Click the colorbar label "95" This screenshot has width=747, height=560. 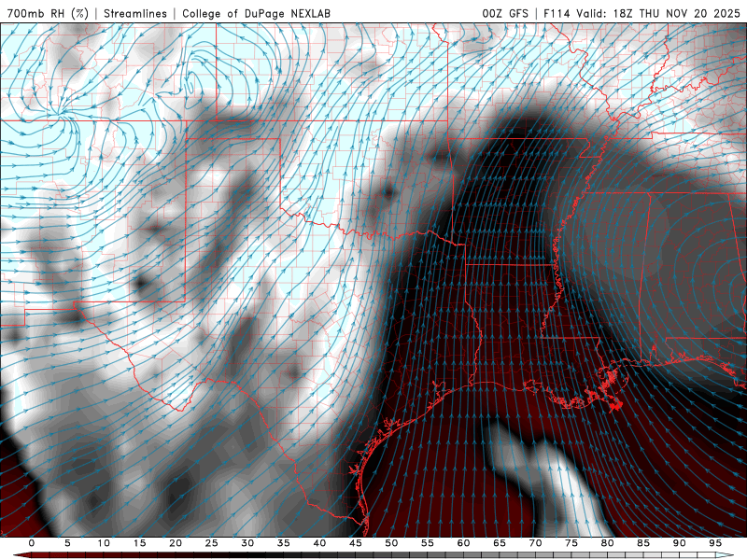coord(715,543)
